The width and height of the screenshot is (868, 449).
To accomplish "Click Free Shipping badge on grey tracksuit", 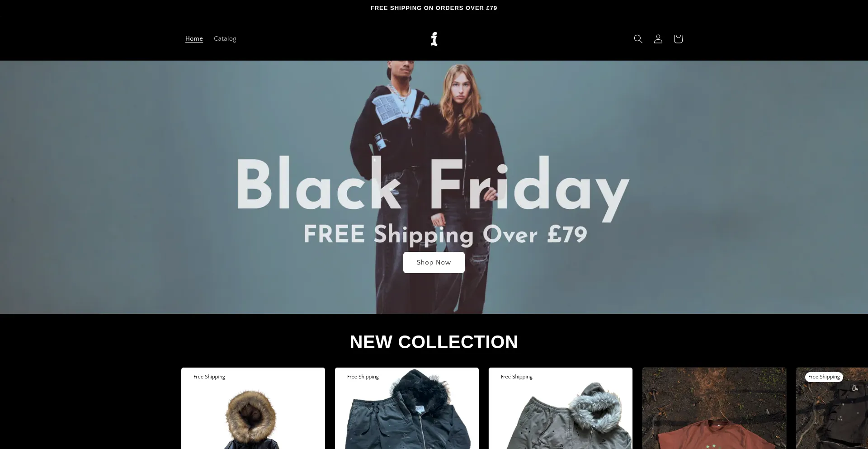I will tap(517, 377).
